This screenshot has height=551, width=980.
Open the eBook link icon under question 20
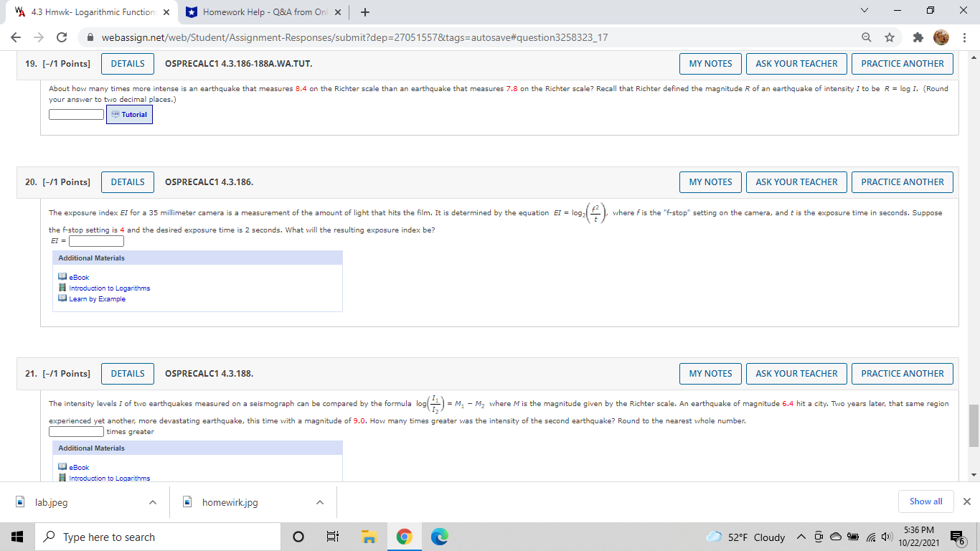coord(62,275)
